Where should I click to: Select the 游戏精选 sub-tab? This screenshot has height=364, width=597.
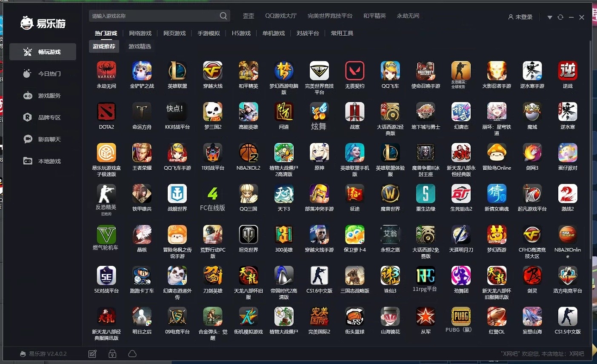[140, 46]
